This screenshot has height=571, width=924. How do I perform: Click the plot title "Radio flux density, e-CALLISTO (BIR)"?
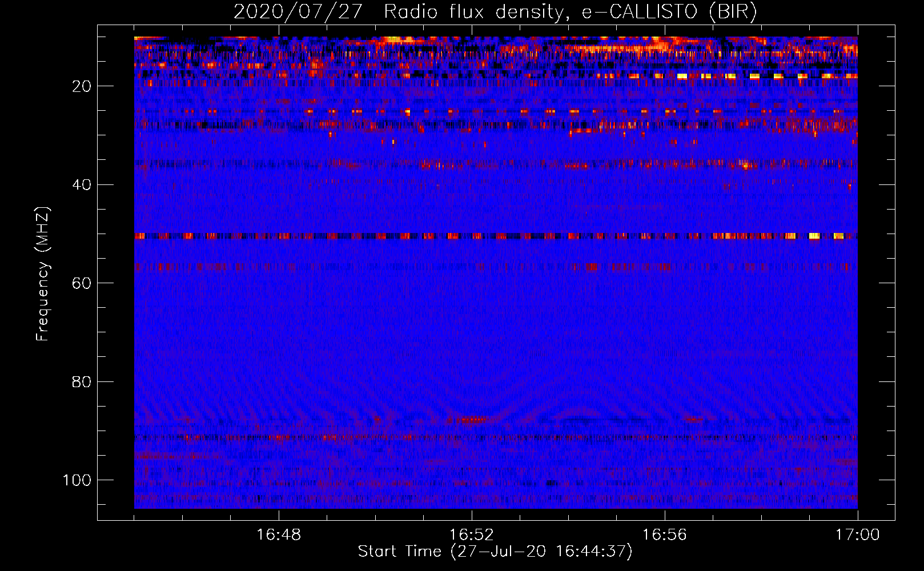click(x=570, y=12)
